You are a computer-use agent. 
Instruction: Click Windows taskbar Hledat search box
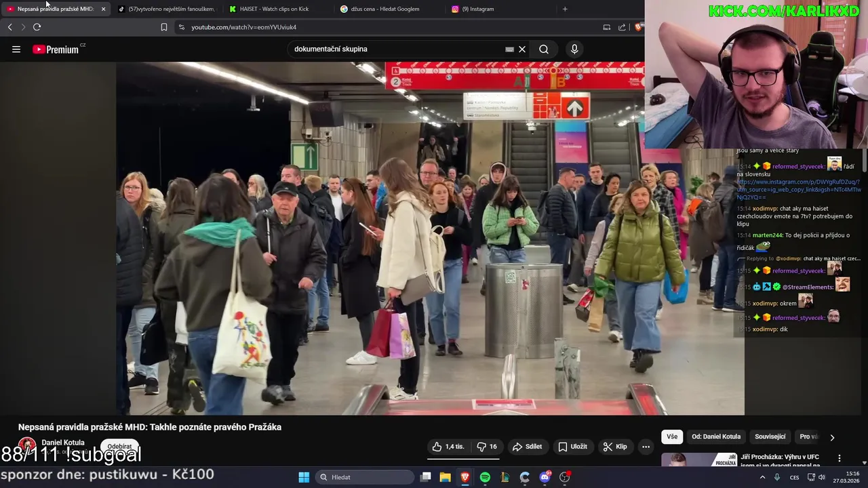[x=365, y=477]
